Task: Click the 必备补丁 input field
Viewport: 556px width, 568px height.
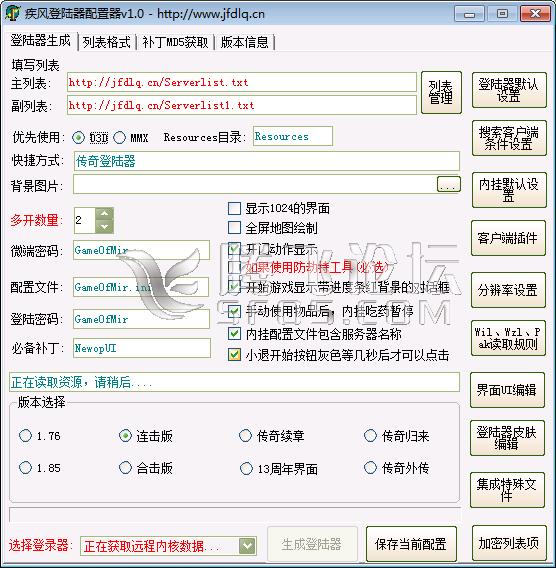Action: point(142,348)
